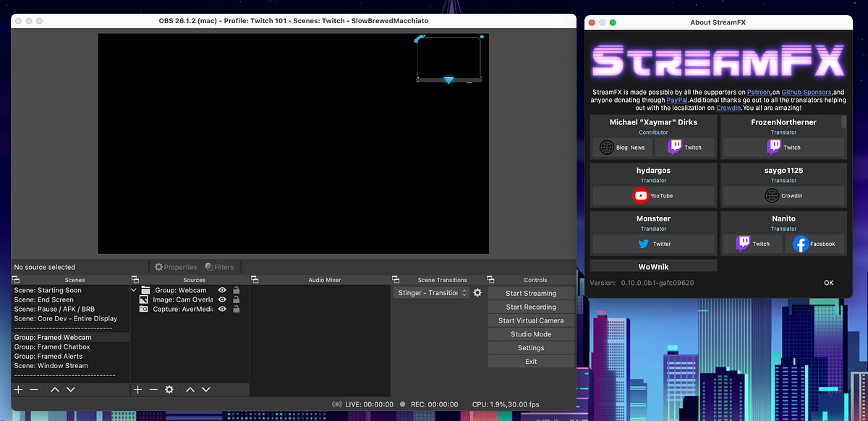Image resolution: width=868 pixels, height=421 pixels.
Task: Collapse the Group: Webcam source group
Action: click(x=133, y=289)
